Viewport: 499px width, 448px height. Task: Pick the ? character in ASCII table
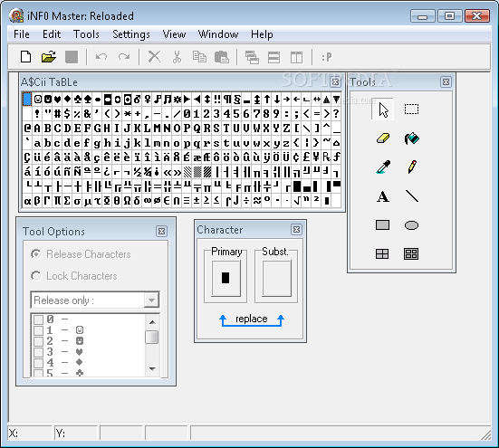coord(336,113)
